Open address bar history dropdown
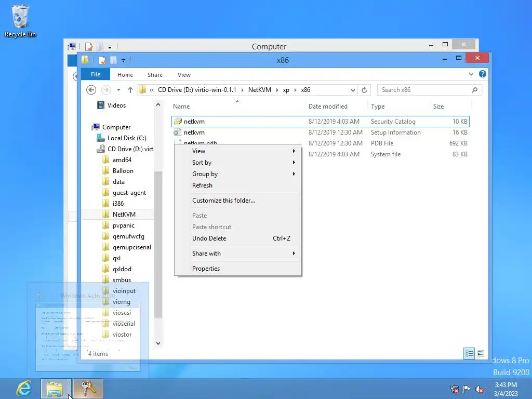The image size is (532, 399). coord(353,90)
